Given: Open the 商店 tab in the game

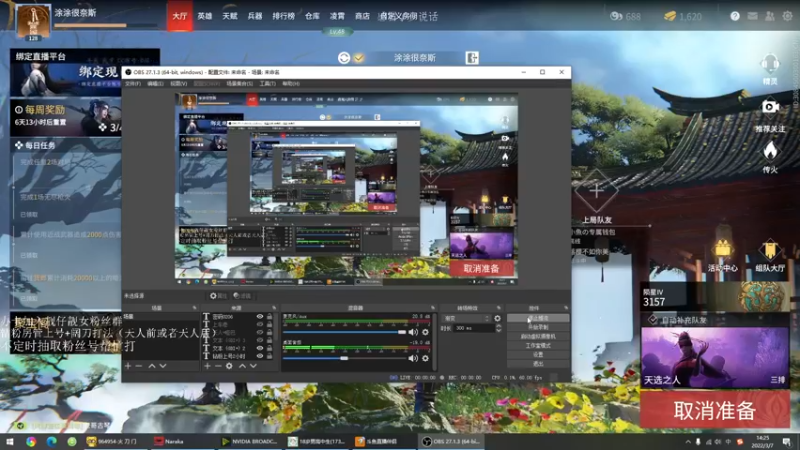Looking at the screenshot, I should pyautogui.click(x=362, y=16).
